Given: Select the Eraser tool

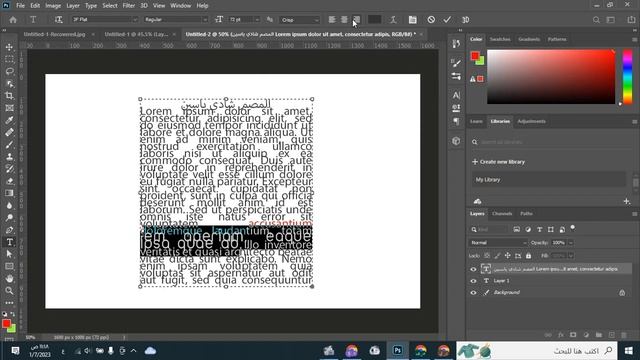Looking at the screenshot, I should [9, 181].
